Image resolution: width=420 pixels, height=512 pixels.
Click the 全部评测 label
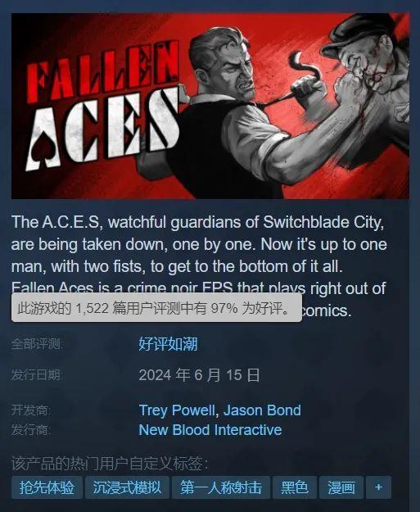coord(37,344)
